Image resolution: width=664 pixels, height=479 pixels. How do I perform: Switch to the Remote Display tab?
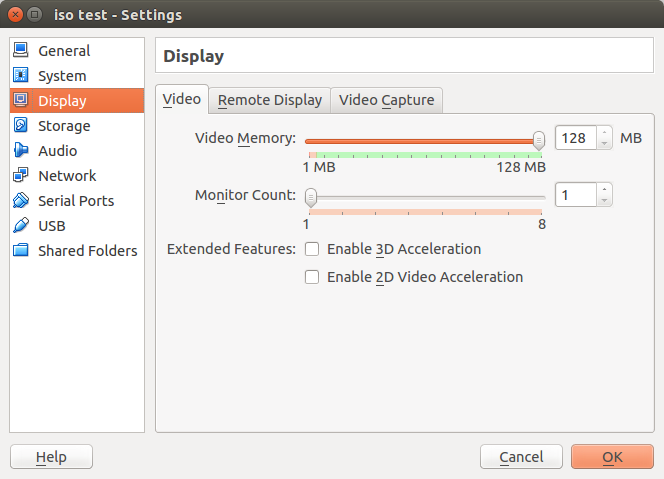270,100
